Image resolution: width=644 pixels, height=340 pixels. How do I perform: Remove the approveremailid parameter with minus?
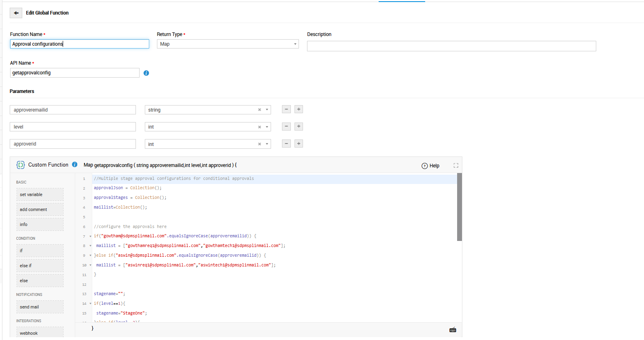click(x=286, y=110)
